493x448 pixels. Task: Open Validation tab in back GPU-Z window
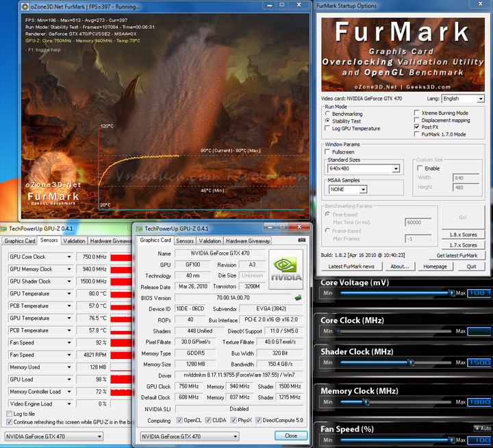coord(74,241)
